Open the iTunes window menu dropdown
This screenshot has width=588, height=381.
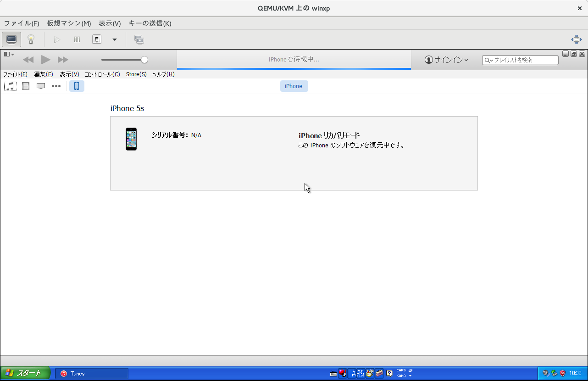tap(9, 54)
